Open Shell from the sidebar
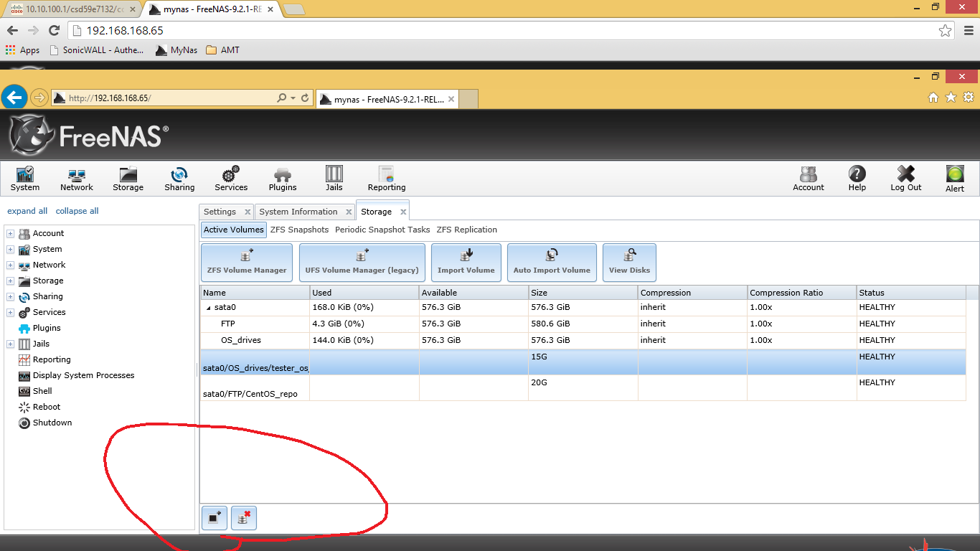Screen dimensions: 980x551 42,391
